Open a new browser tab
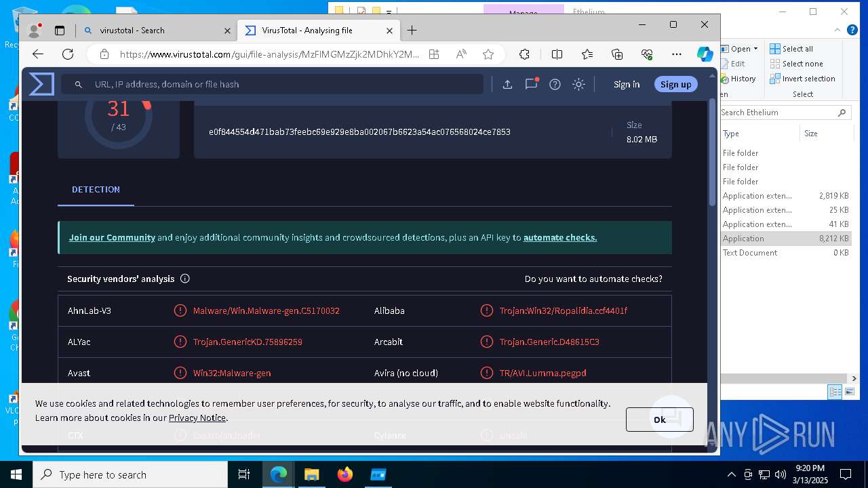This screenshot has height=488, width=868. (x=412, y=30)
